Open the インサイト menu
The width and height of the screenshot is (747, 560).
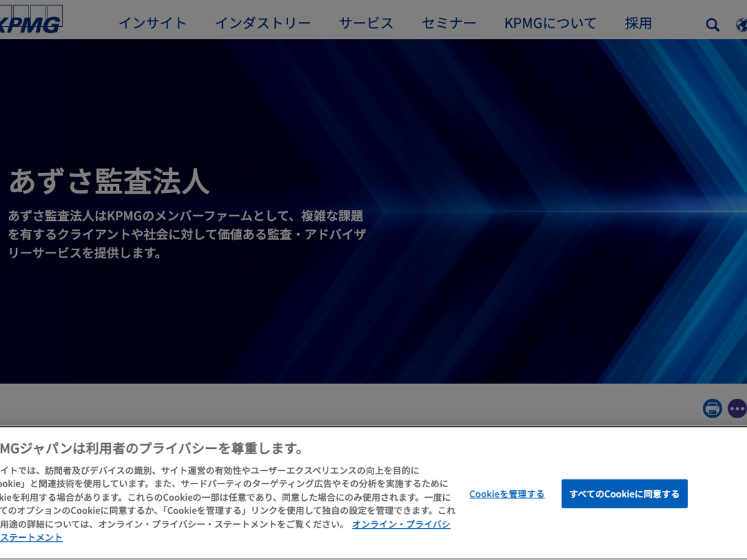153,24
